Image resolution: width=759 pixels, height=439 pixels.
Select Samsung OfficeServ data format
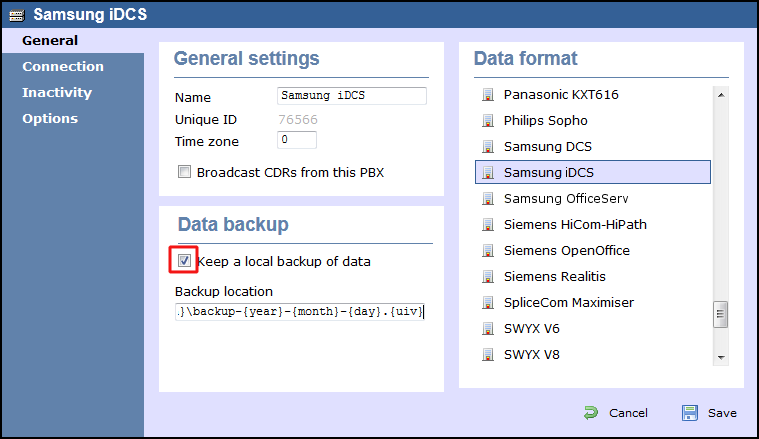tap(593, 198)
